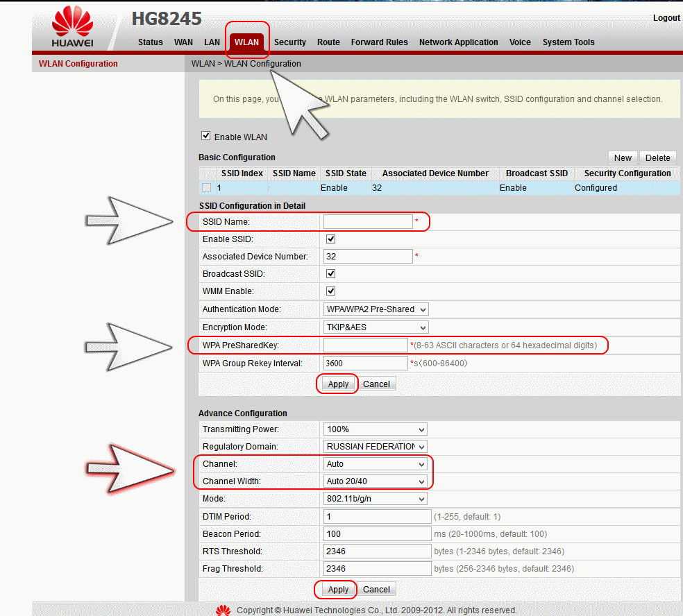The width and height of the screenshot is (683, 616).
Task: Apply the SSID configuration settings
Action: click(338, 384)
